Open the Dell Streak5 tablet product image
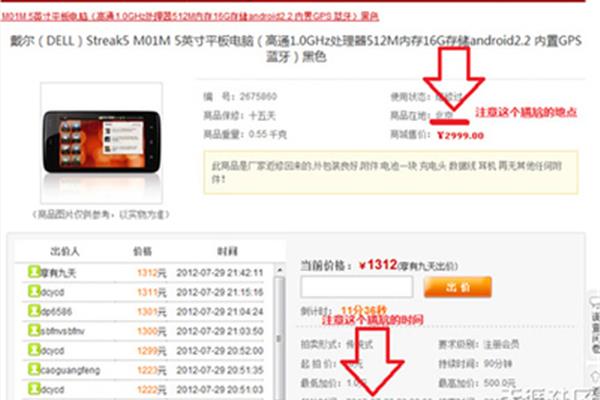600x400 pixels. (101, 142)
